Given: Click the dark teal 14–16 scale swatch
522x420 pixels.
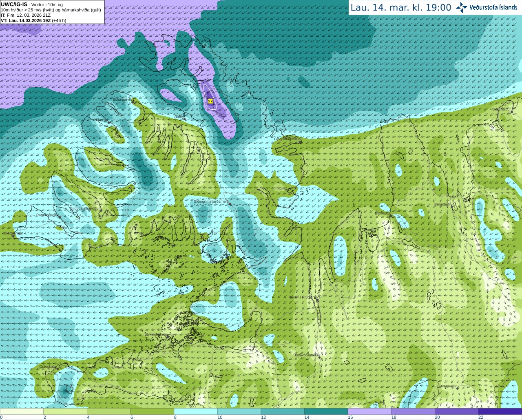Looking at the screenshot, I should tap(326, 411).
